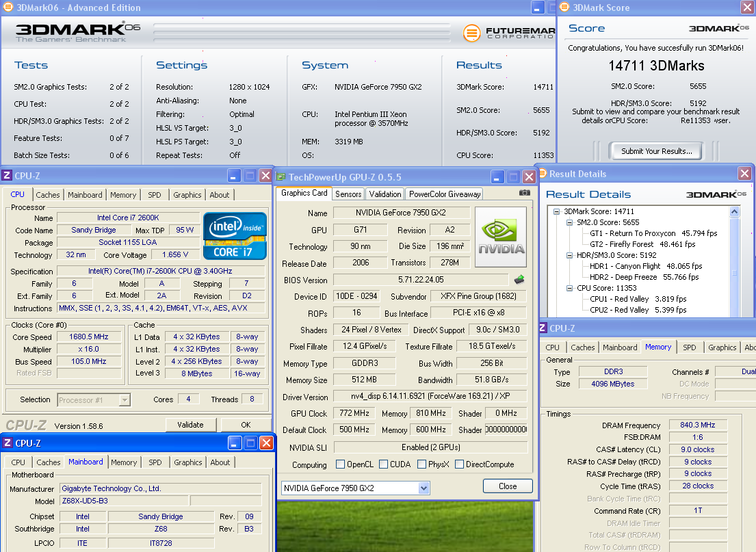The width and height of the screenshot is (756, 552).
Task: Open SPD tab in the Memory CPU-Z window
Action: coord(690,347)
